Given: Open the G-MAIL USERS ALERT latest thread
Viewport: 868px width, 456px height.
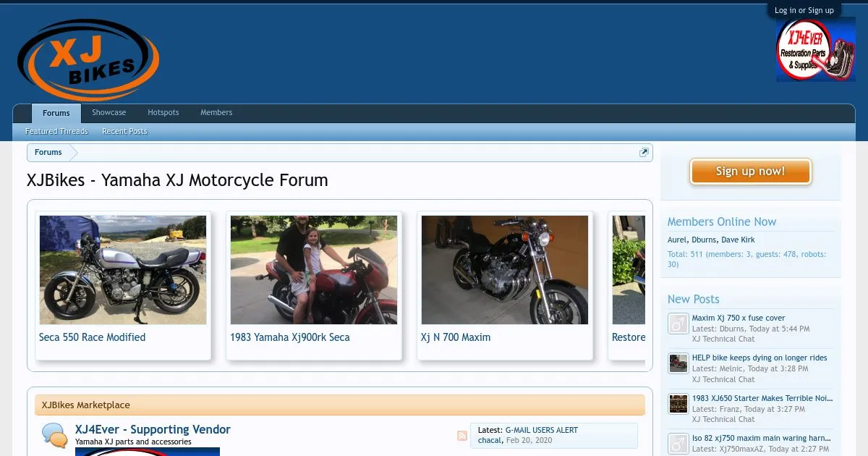Looking at the screenshot, I should pyautogui.click(x=542, y=430).
